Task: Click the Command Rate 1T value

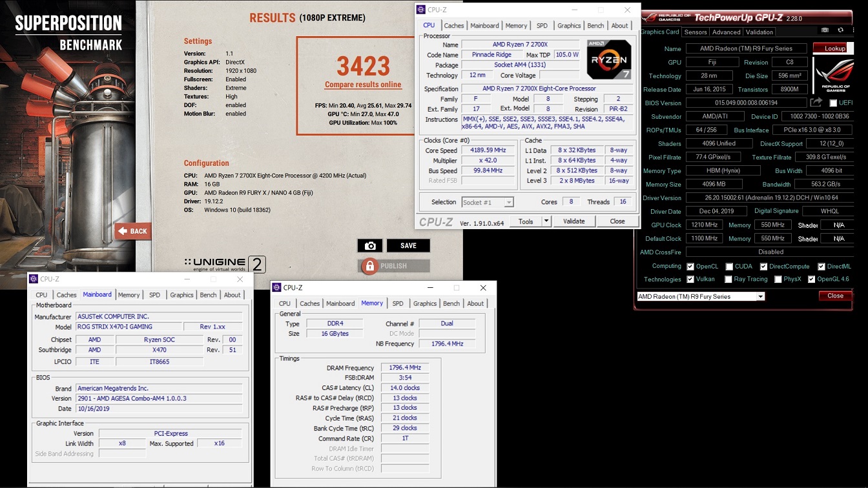Action: pos(406,438)
